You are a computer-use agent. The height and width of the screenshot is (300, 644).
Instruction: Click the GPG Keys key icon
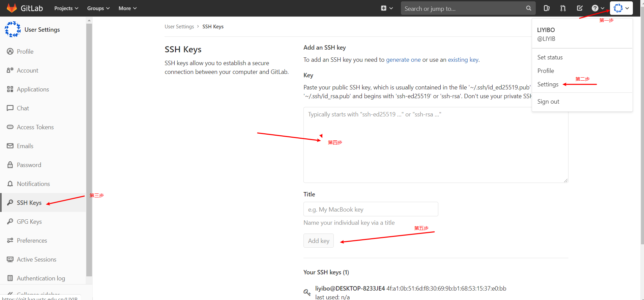[10, 221]
